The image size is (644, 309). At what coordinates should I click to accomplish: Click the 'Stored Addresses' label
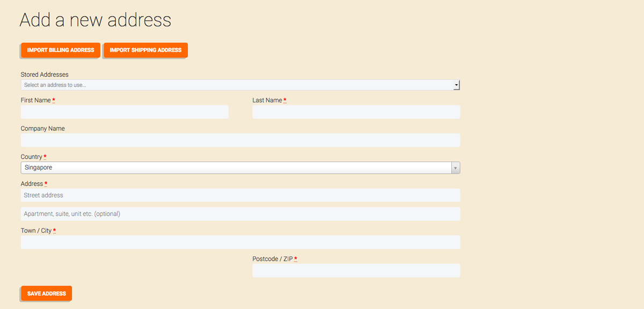point(45,75)
